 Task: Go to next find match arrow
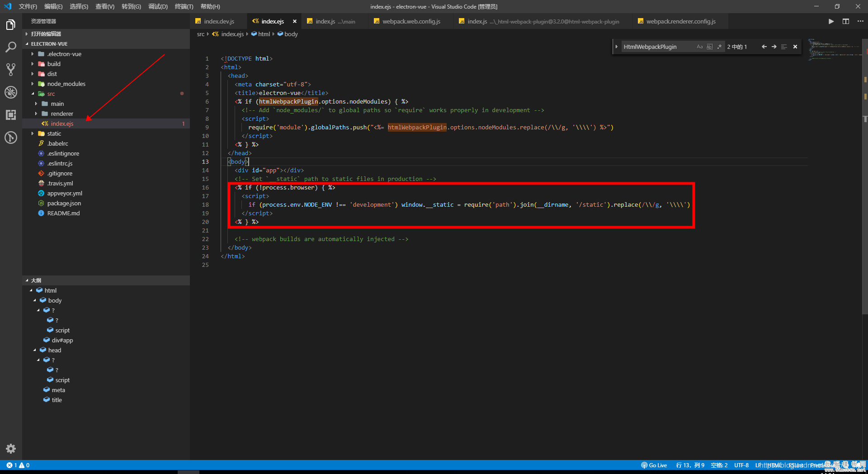tap(774, 47)
